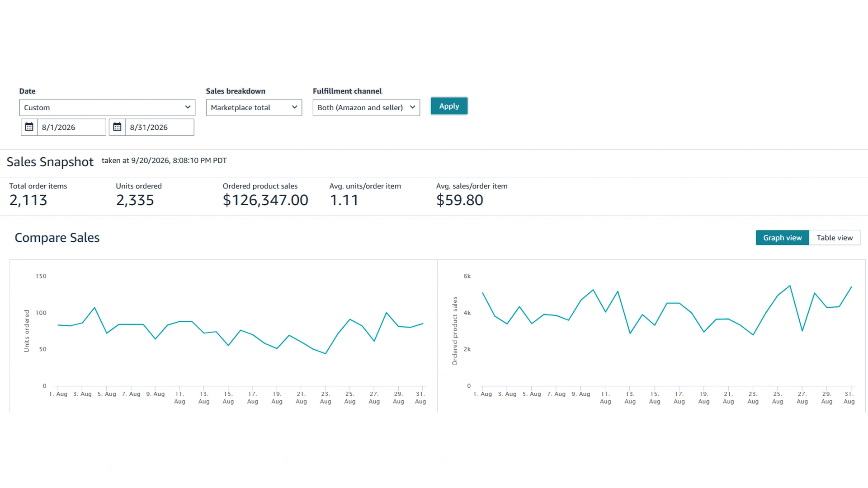Click the Sales Snapshot heading
Screen dimensions: 868x488
click(x=50, y=162)
